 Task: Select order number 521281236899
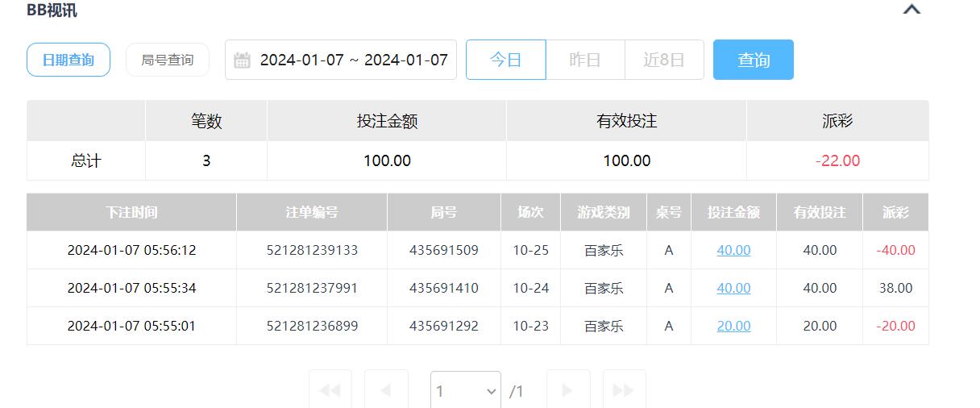point(312,326)
